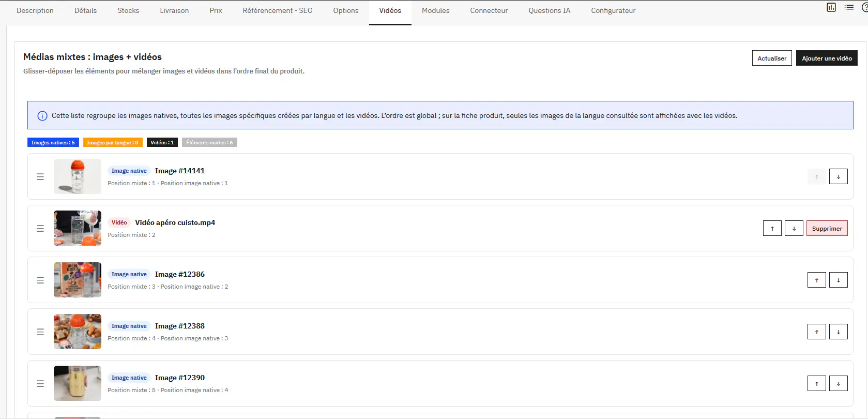
Task: Move Image #14141 down one position
Action: pos(838,176)
